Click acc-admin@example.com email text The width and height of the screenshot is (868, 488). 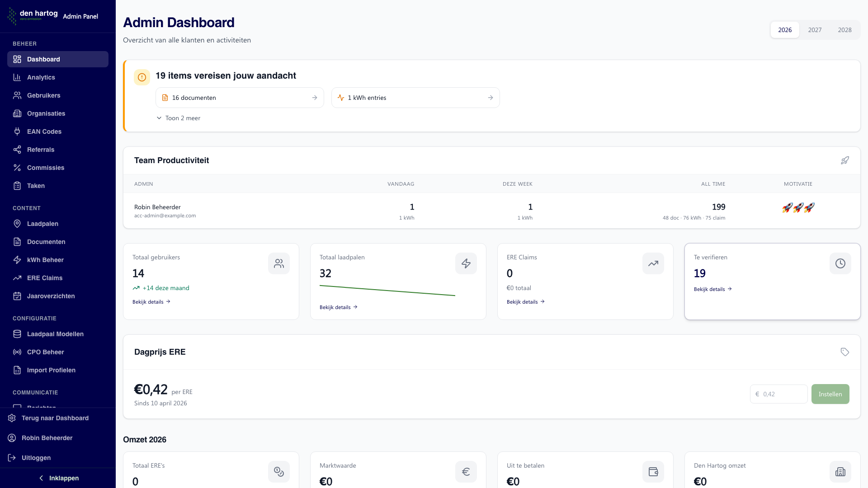165,216
